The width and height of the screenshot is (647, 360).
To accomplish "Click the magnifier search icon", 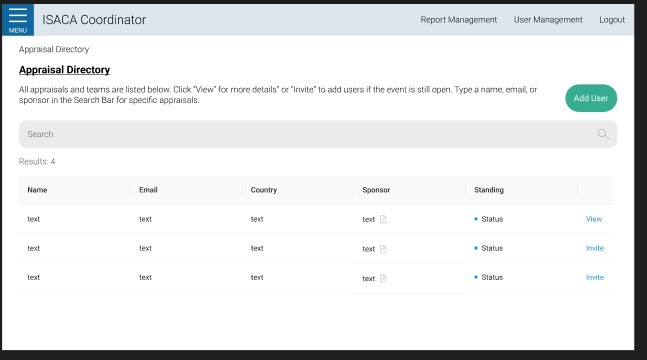I will (x=603, y=134).
